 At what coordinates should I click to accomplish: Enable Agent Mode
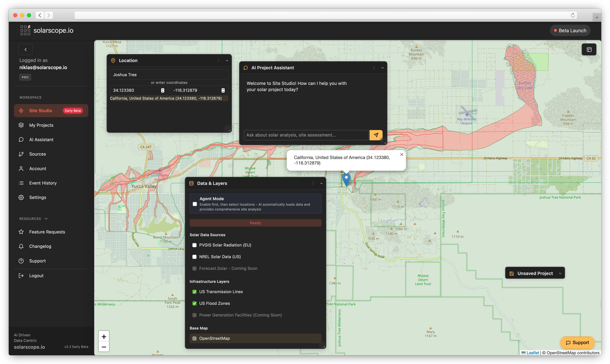tap(195, 204)
